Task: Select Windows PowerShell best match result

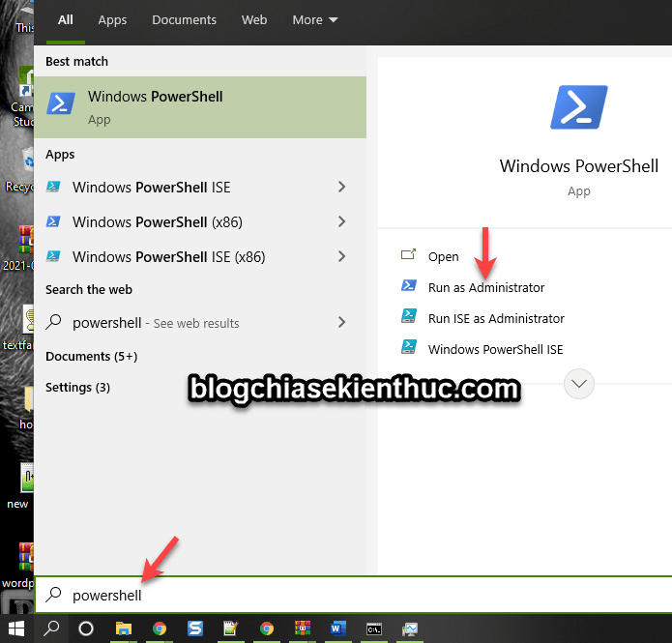Action: tap(200, 107)
